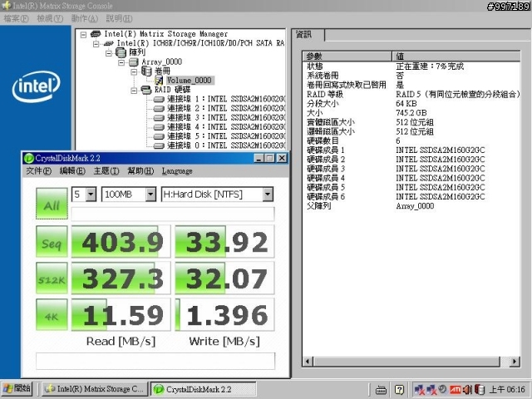Screen dimensions: 532x399
Task: Click the Seq write result 33.92
Action: [x=224, y=242]
